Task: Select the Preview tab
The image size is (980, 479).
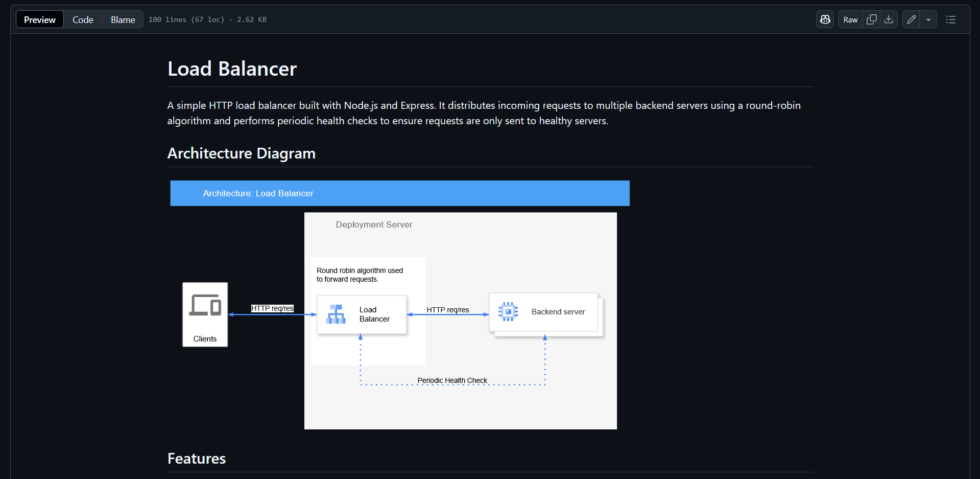Action: pyautogui.click(x=39, y=19)
